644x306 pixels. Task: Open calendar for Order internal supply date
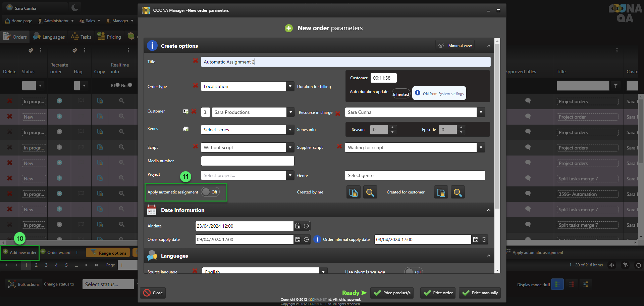pyautogui.click(x=476, y=239)
